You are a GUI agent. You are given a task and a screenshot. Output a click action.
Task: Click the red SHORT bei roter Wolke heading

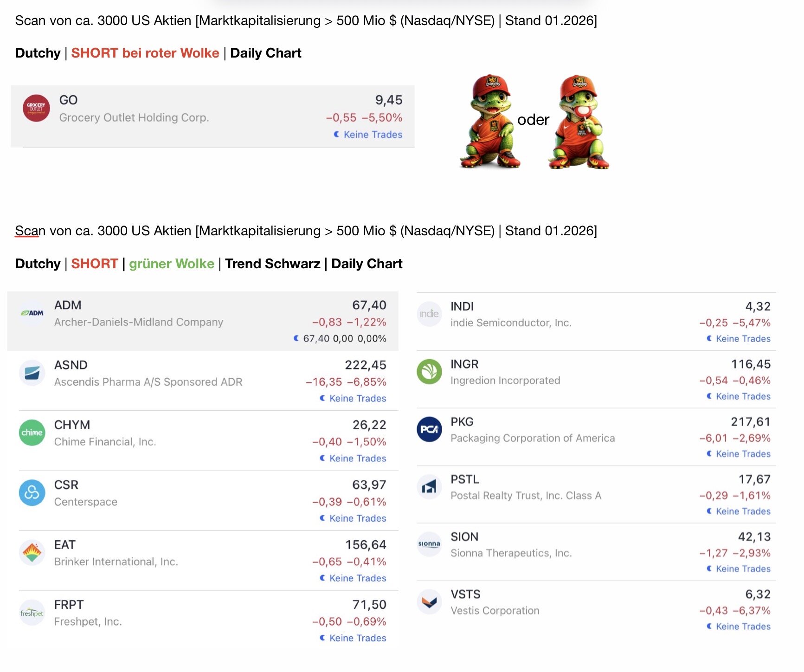tap(145, 53)
